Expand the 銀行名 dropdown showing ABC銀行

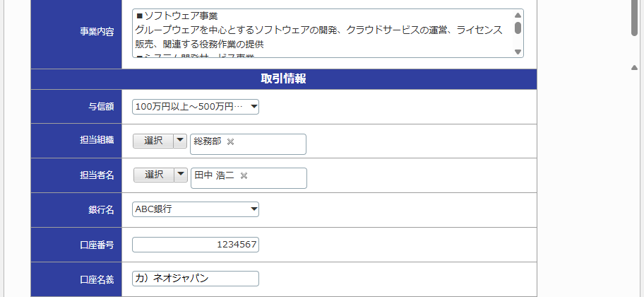pyautogui.click(x=195, y=209)
